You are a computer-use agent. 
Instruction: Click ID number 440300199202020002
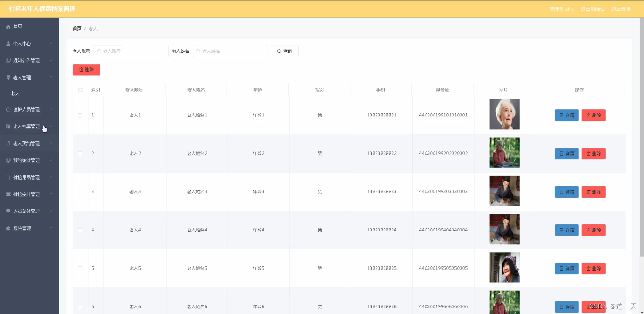pos(443,154)
